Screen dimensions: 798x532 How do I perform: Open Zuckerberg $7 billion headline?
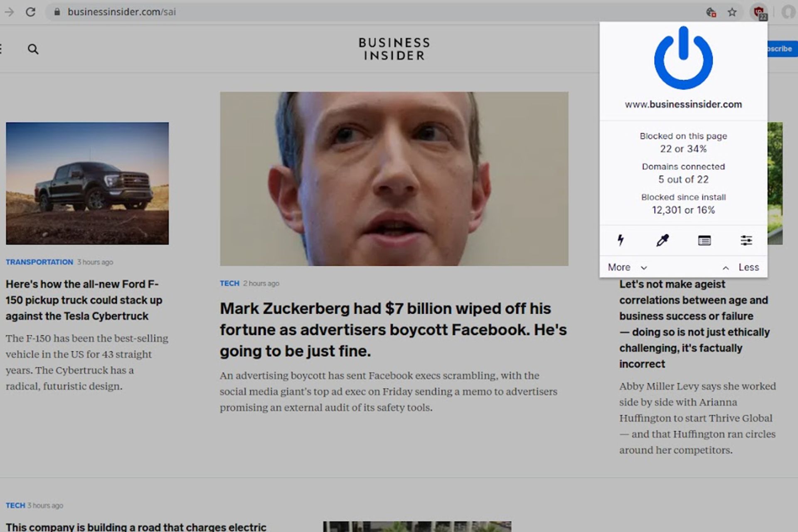[393, 330]
